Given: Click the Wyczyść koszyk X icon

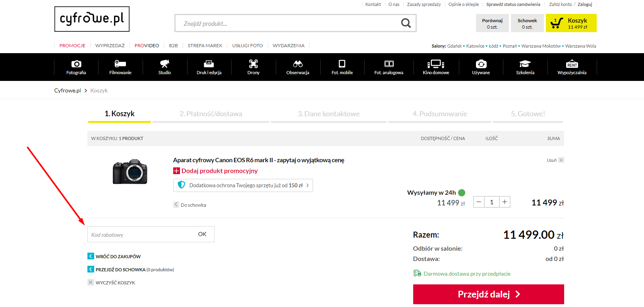Looking at the screenshot, I should (91, 282).
